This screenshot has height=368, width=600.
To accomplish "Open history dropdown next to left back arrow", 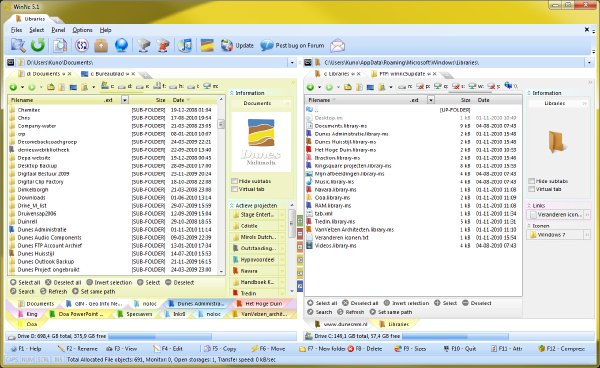I will click(22, 88).
